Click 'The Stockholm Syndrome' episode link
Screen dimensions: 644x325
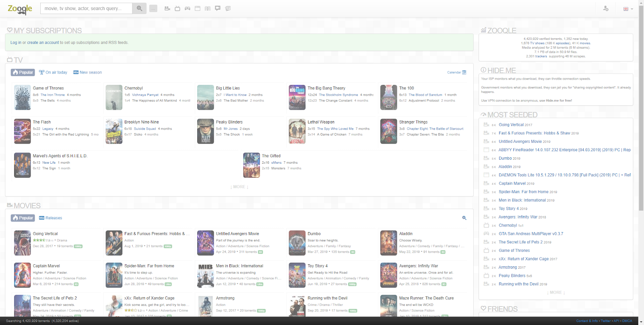[339, 95]
